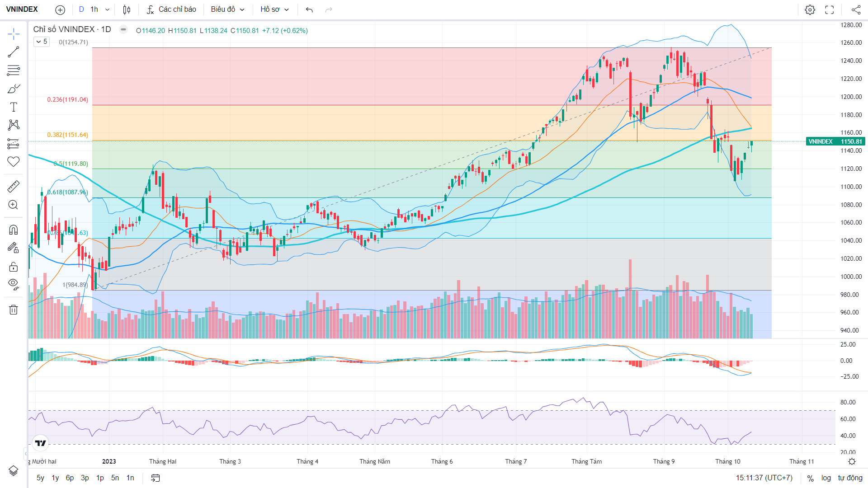
Task: Open the Biểu đồ dropdown
Action: point(227,9)
